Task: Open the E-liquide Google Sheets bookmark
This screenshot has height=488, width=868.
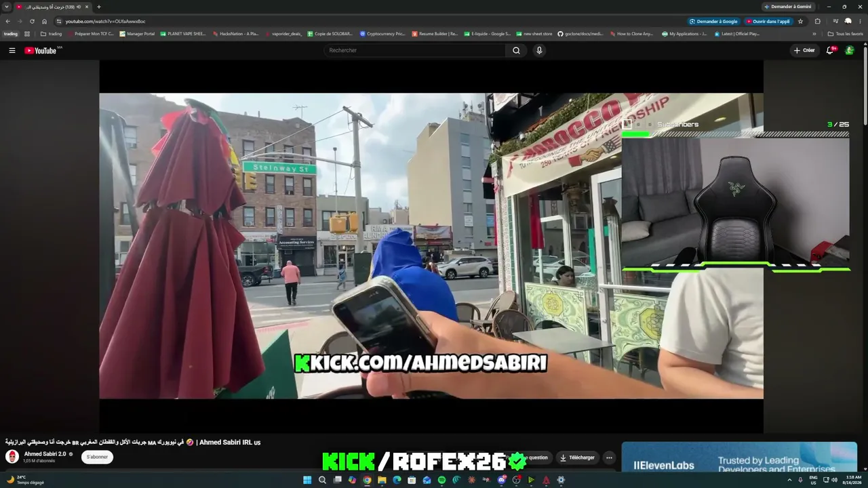Action: pos(488,33)
